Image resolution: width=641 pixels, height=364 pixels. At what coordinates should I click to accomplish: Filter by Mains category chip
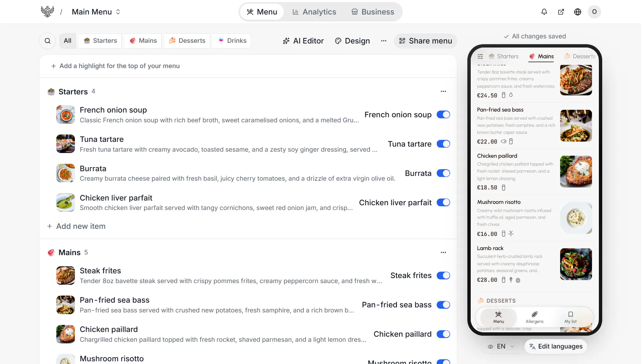143,41
